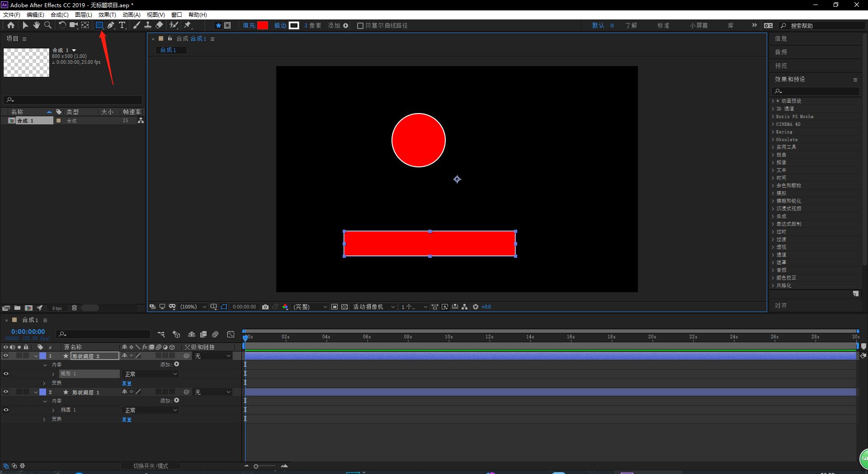868x474 pixels.
Task: Click the Draft 3D icon in timeline
Action: (x=176, y=334)
